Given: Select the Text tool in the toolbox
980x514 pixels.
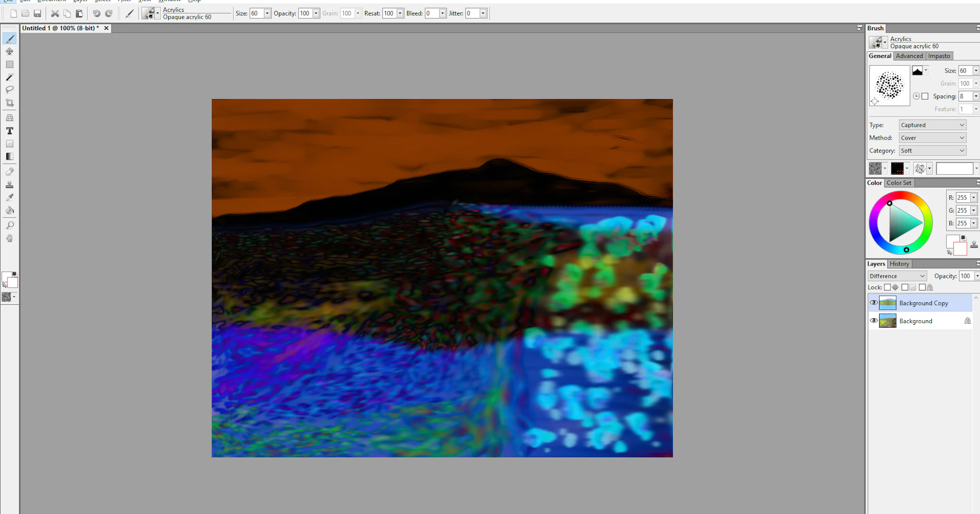Looking at the screenshot, I should [x=10, y=131].
